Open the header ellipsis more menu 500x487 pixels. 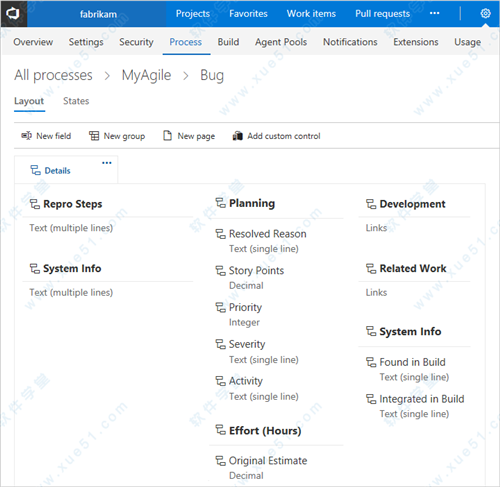pos(434,13)
